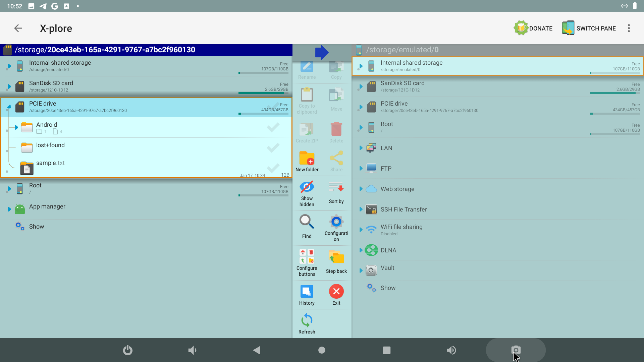Viewport: 644px width, 362px height.
Task: Create a New folder
Action: coord(307,161)
